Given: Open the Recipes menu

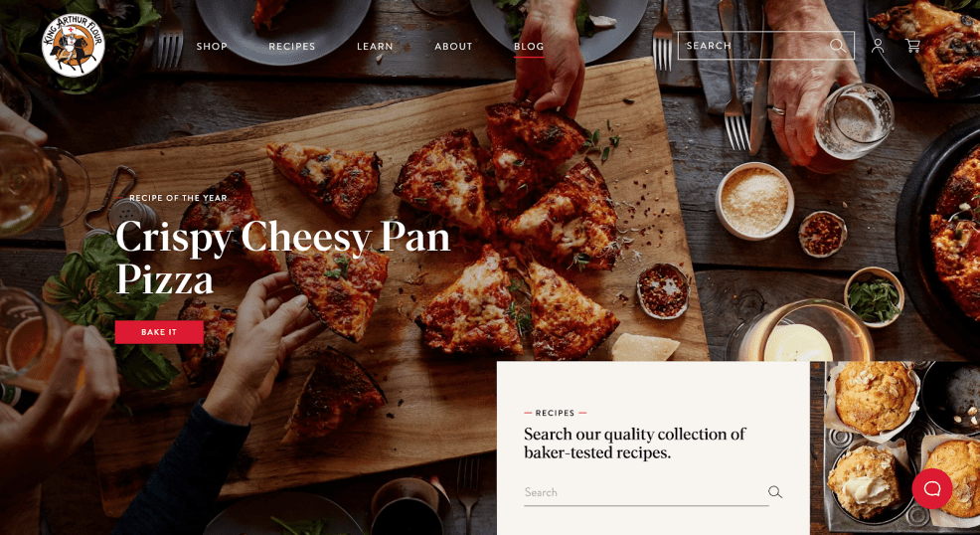Looking at the screenshot, I should (x=292, y=47).
